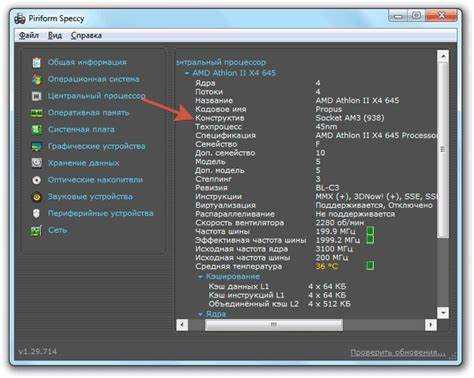Open the Файл menu
Viewport: 474px width, 378px height.
pos(29,35)
